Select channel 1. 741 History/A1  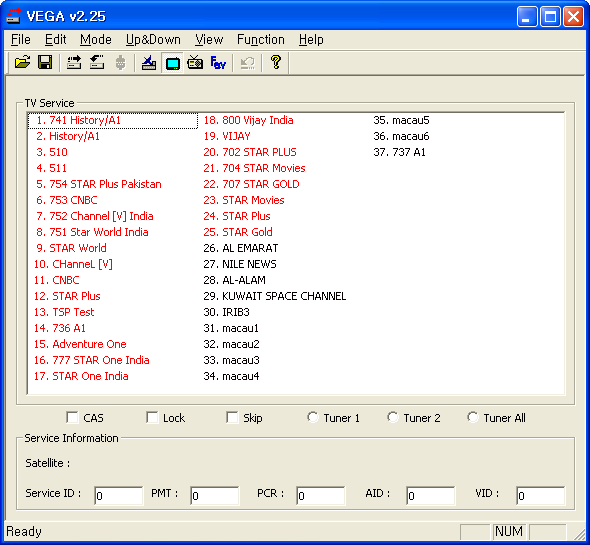pos(113,120)
